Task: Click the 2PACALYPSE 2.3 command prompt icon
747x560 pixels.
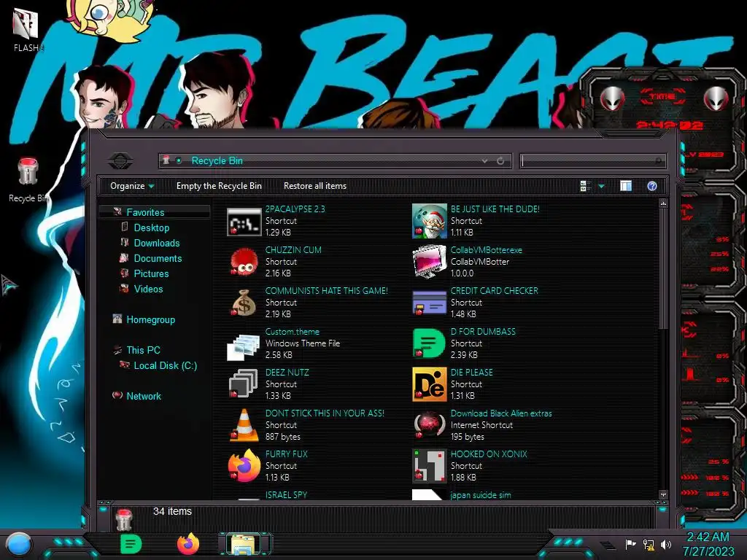Action: pyautogui.click(x=244, y=222)
